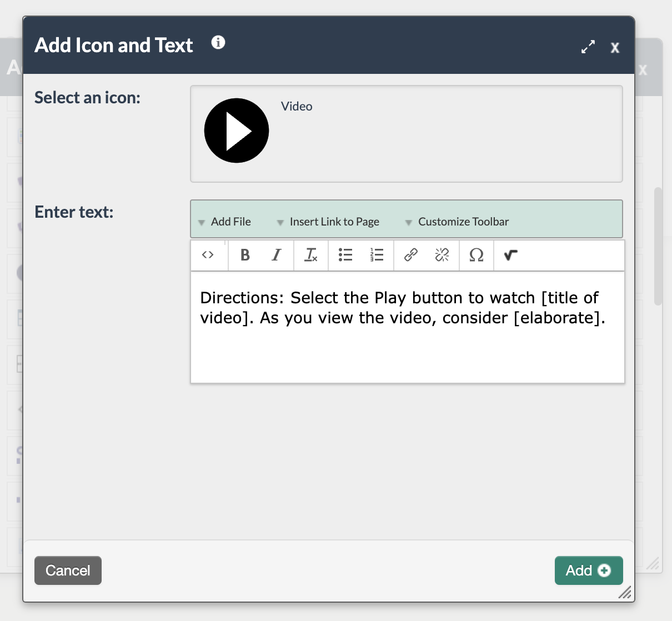Click inside the directions text area
Viewport: 672px width, 621px height.
(408, 327)
